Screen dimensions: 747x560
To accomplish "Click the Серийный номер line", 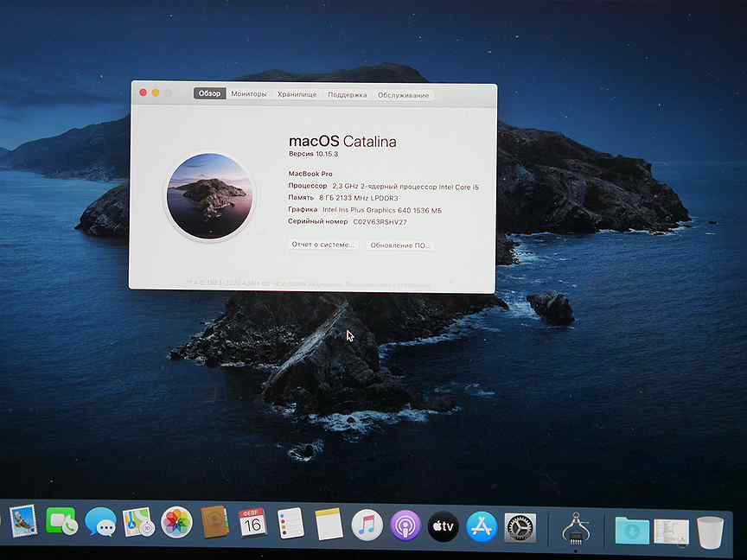I will pyautogui.click(x=348, y=221).
